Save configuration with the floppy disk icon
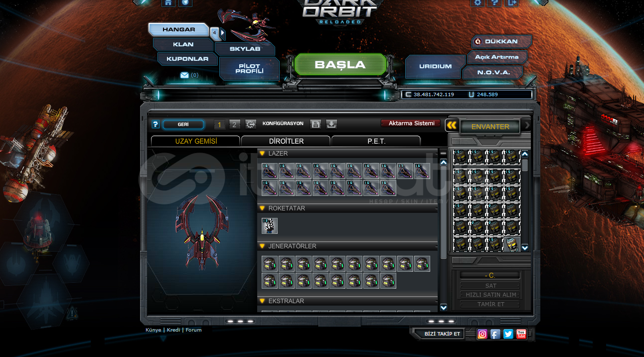Viewport: 644px width, 357px height. click(x=315, y=124)
